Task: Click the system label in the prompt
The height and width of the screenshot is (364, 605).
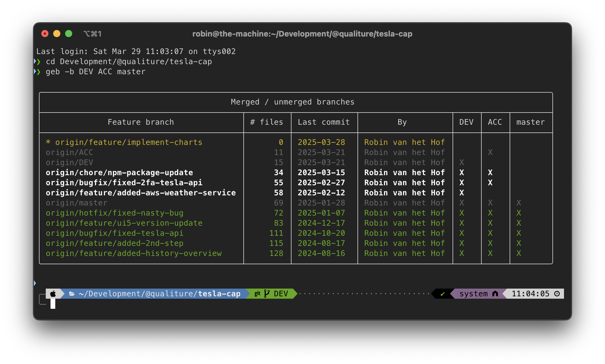Action: click(473, 294)
